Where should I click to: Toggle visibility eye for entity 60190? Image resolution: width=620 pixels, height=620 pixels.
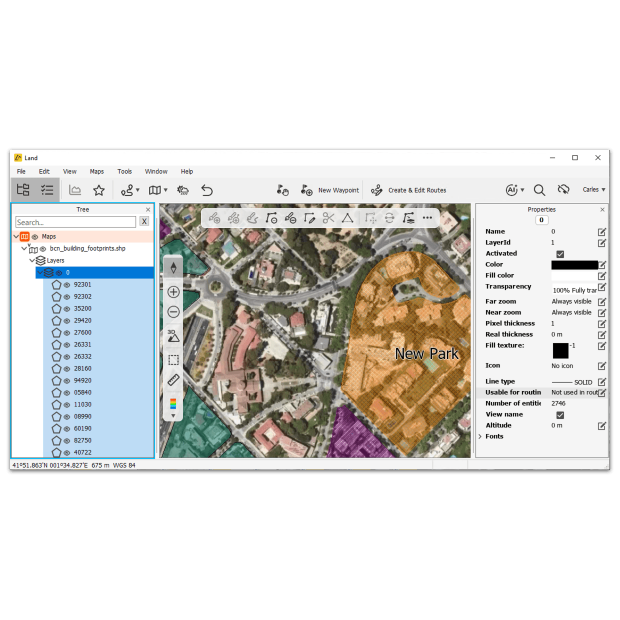click(x=67, y=429)
